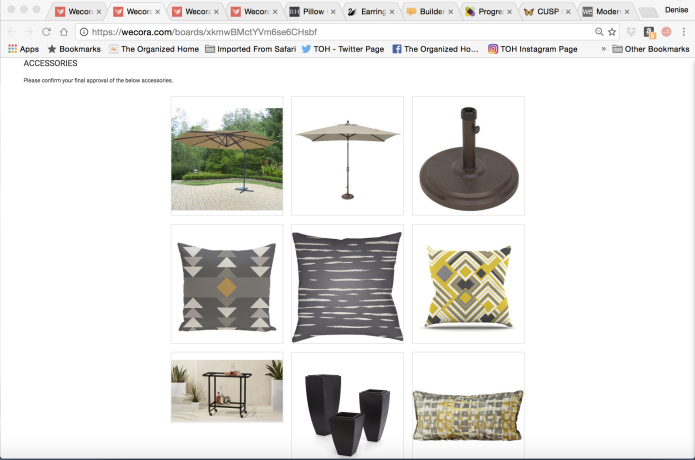Go to the browser home page icon
Image resolution: width=695 pixels, height=460 pixels.
tap(64, 32)
